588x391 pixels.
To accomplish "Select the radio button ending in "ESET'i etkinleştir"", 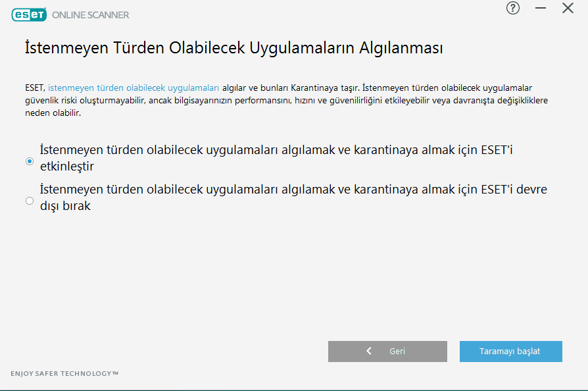I will click(x=29, y=161).
